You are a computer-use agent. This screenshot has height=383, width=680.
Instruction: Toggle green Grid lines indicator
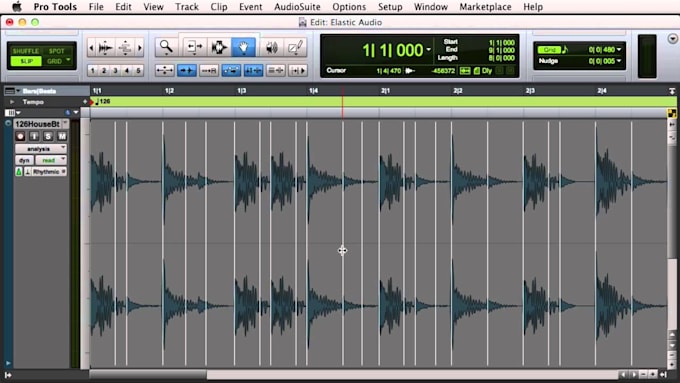point(549,50)
